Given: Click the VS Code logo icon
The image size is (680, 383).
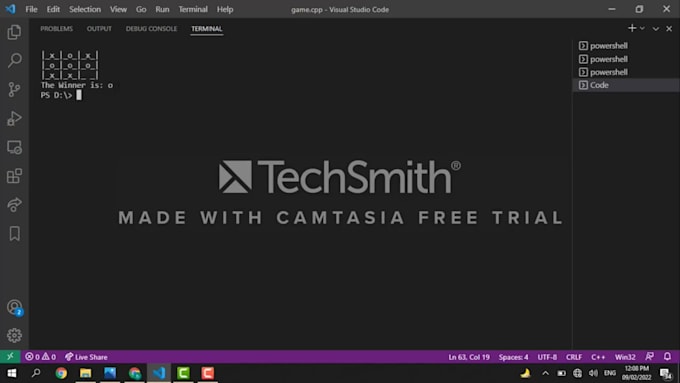Looking at the screenshot, I should click(x=10, y=9).
